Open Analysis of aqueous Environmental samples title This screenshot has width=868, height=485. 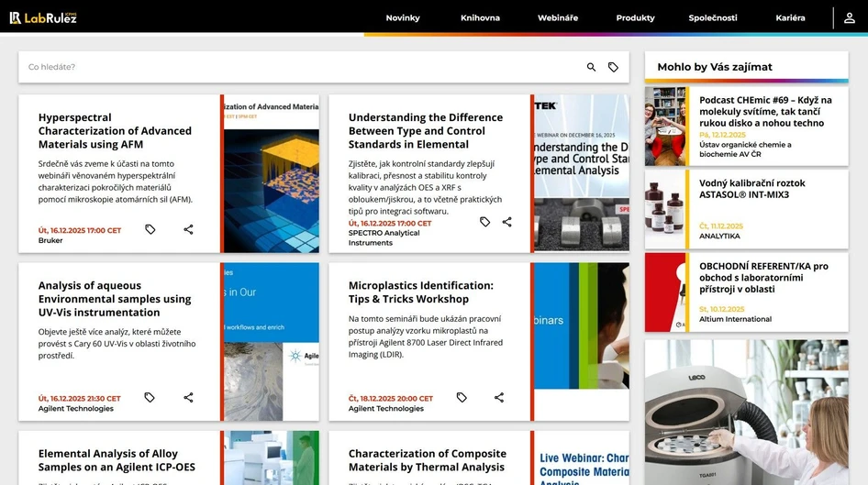tap(115, 299)
